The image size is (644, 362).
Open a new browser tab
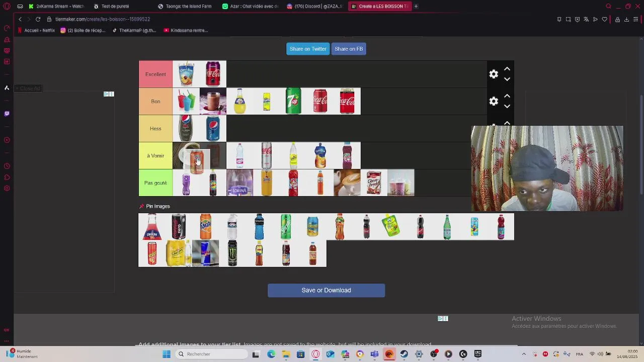pos(416,6)
